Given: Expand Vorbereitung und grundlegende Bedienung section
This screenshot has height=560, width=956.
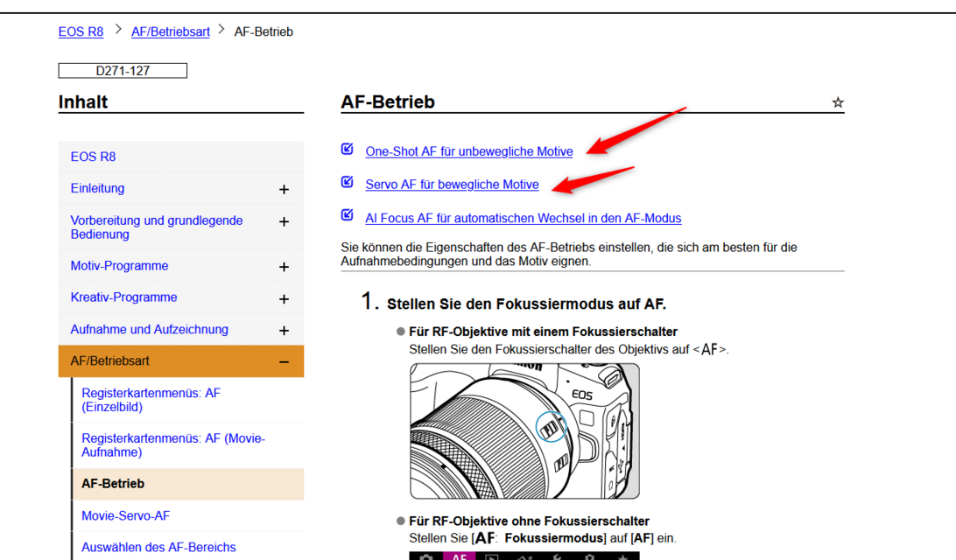Looking at the screenshot, I should pyautogui.click(x=284, y=222).
